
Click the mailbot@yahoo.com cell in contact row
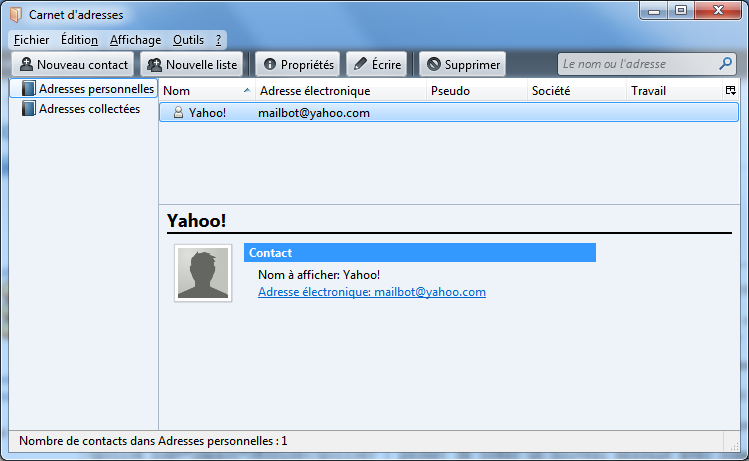coord(314,113)
